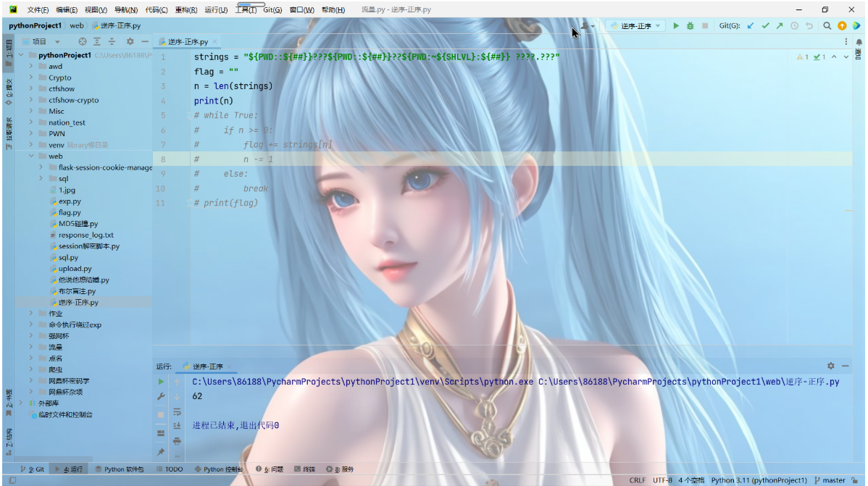Screen dimensions: 868x486
Task: Toggle scroll to end in Run console
Action: coord(177,426)
